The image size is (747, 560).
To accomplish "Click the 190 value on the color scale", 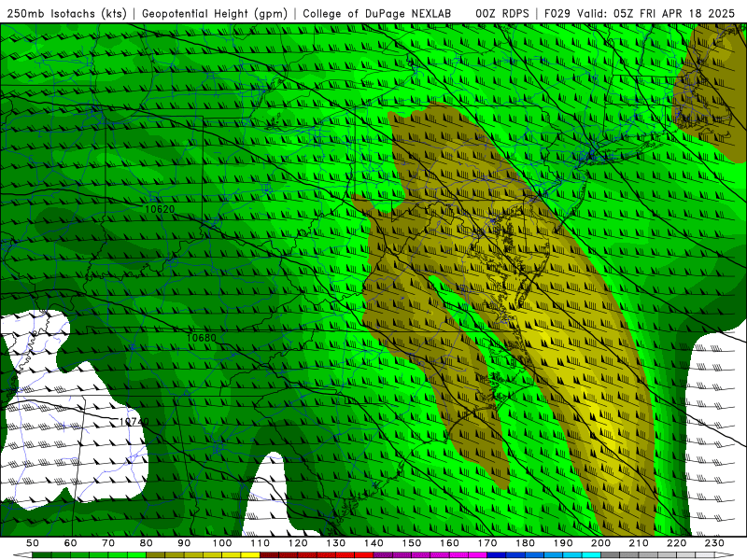I will coord(563,543).
